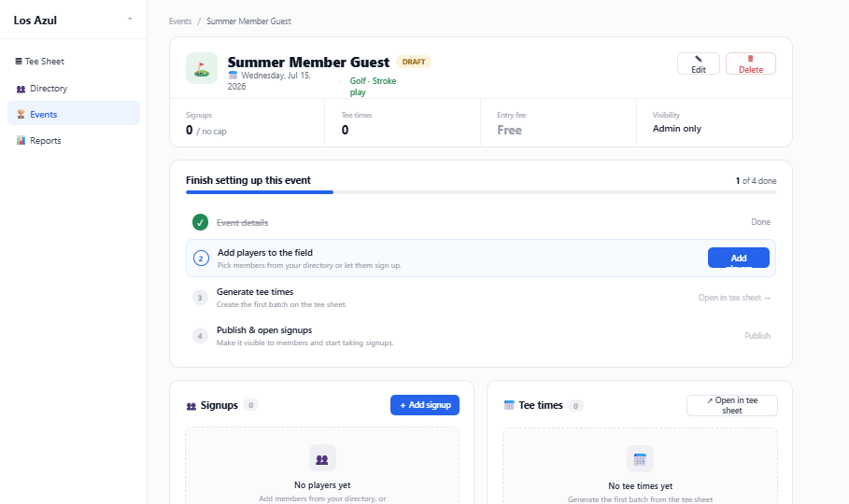Viewport: 849px width, 504px height.
Task: Edit the event details
Action: tap(698, 63)
